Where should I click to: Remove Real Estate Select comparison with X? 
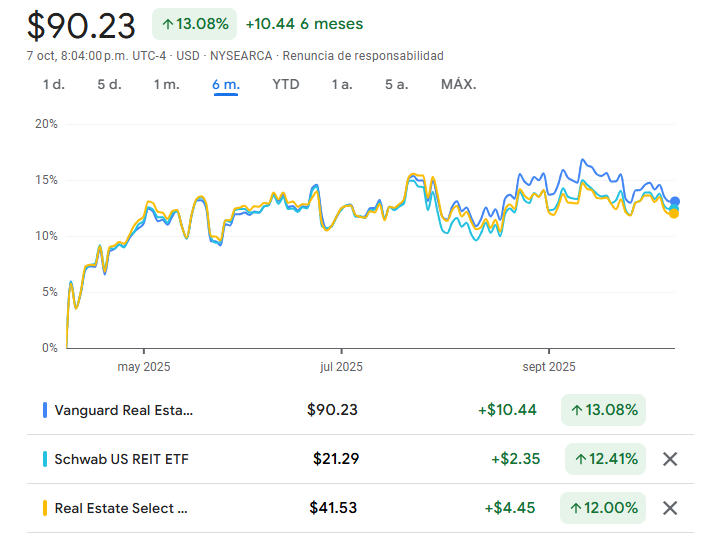click(x=670, y=508)
